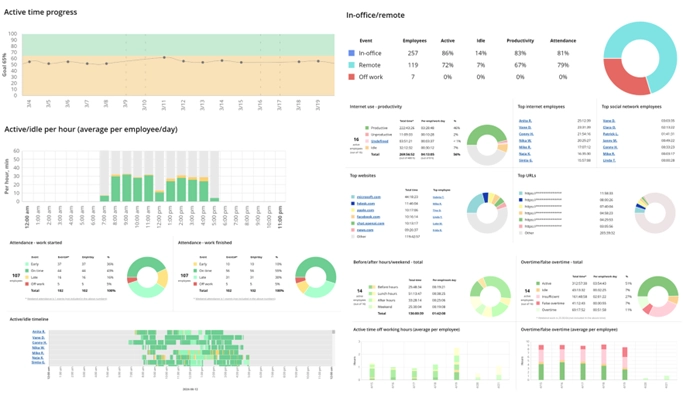This screenshot has height=396, width=684.
Task: Click the Top URLs donut chart
Action: pos(655,213)
